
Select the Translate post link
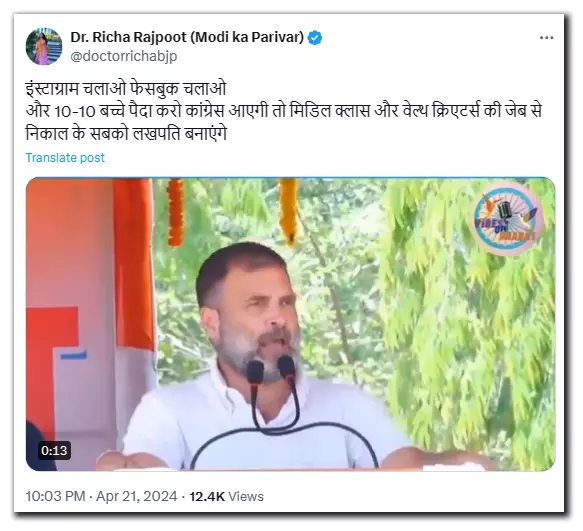point(65,158)
